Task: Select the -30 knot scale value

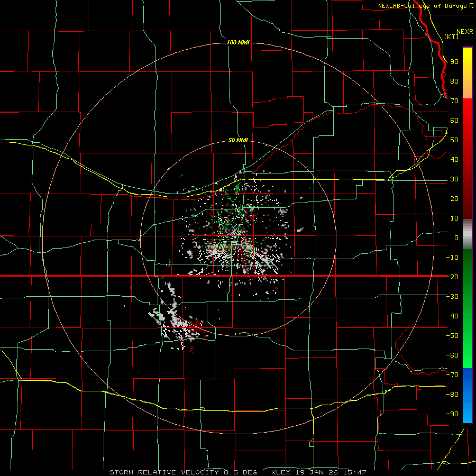Action: click(x=452, y=297)
